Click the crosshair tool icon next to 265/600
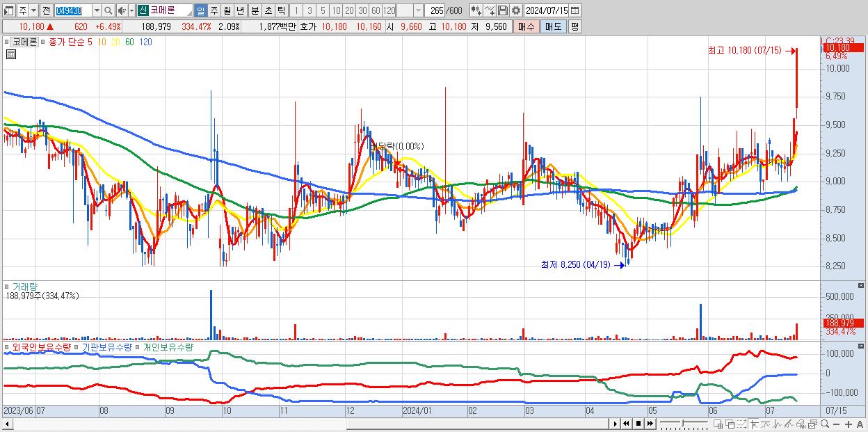This screenshot has width=868, height=432. (x=476, y=10)
